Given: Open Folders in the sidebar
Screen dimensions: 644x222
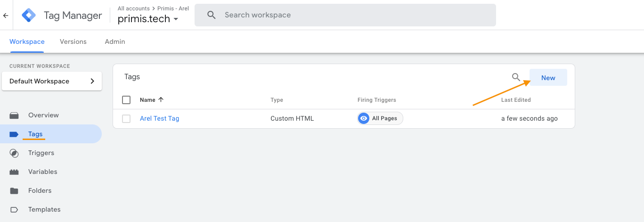Looking at the screenshot, I should pos(51,190).
